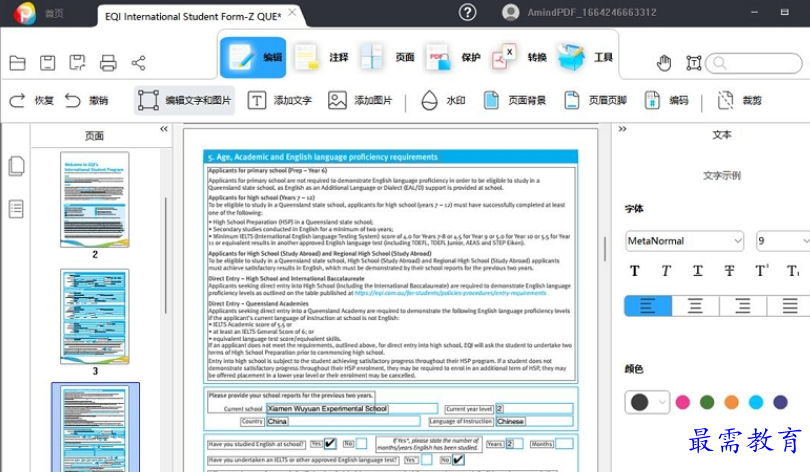The image size is (810, 472).
Task: Open the 页眉页脚 header footer tool
Action: [x=595, y=100]
